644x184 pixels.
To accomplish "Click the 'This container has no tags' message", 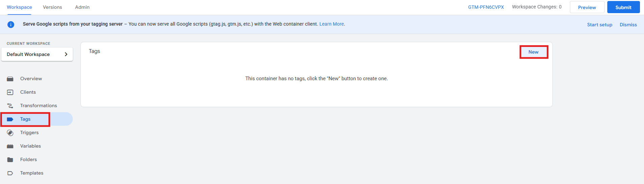I will click(316, 79).
